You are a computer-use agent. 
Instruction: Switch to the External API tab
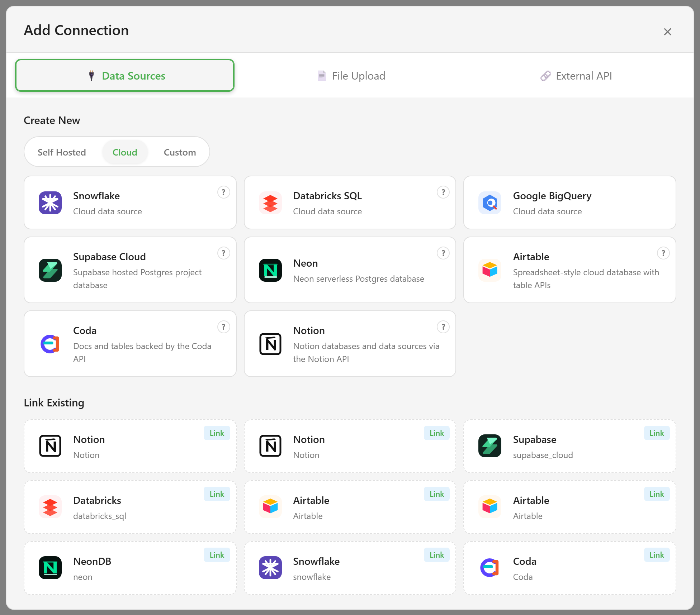pos(576,76)
